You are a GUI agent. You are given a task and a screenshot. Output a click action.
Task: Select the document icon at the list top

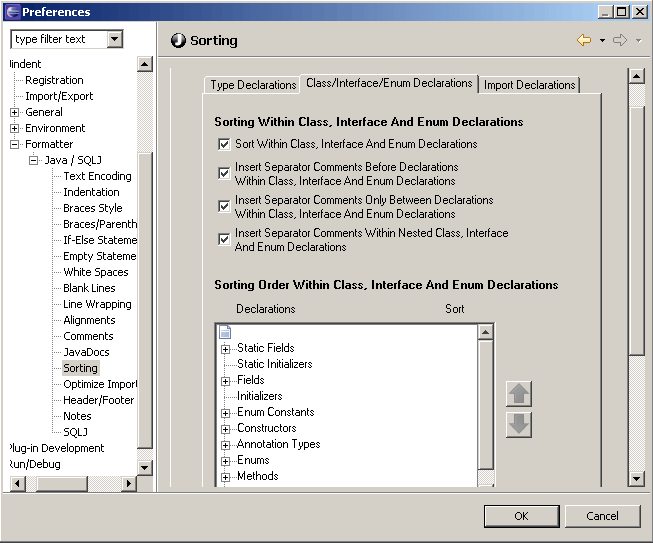pos(225,332)
